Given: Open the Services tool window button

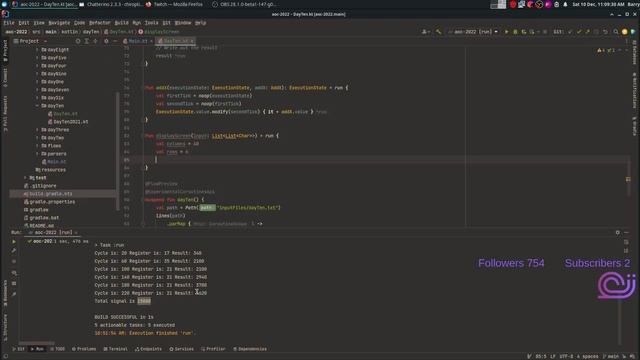Looking at the screenshot, I should point(182,349).
